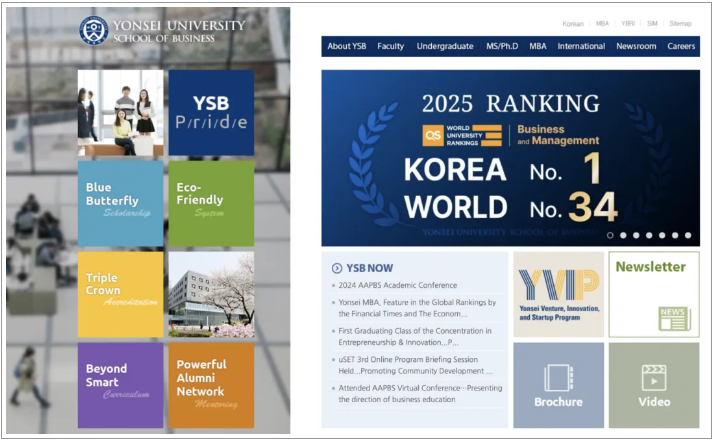This screenshot has height=441, width=713.
Task: Open the Blue Butterfly Scholarship tile
Action: tap(120, 203)
